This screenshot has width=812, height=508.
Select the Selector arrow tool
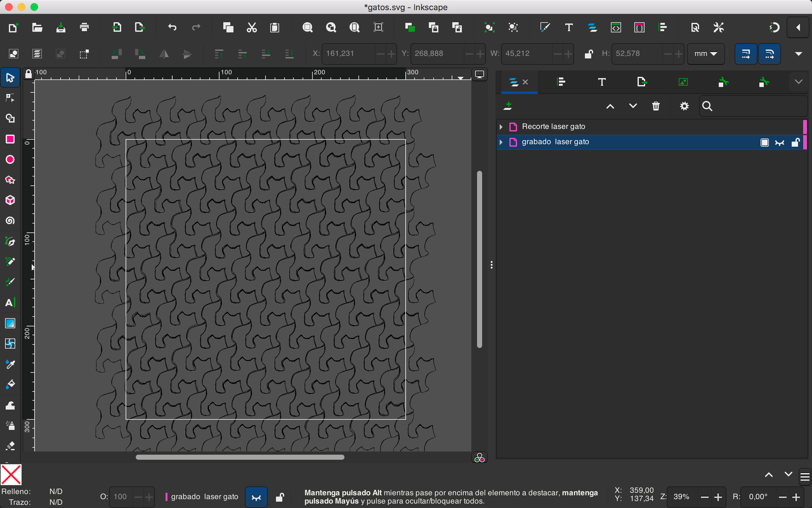click(x=10, y=78)
